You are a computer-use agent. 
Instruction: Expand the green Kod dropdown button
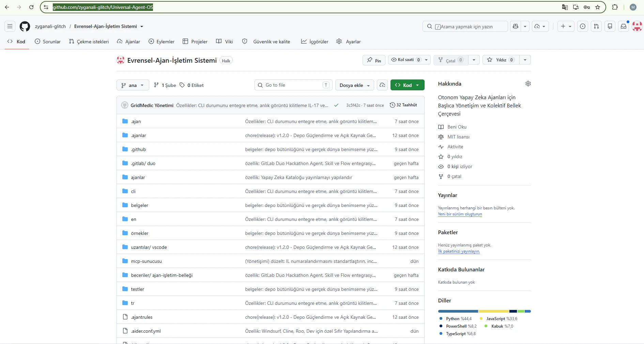(407, 85)
